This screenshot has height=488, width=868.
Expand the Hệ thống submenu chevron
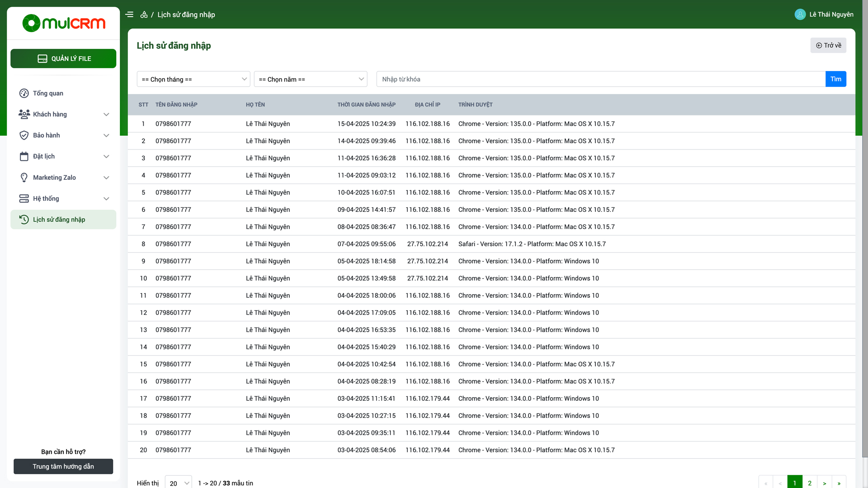106,198
